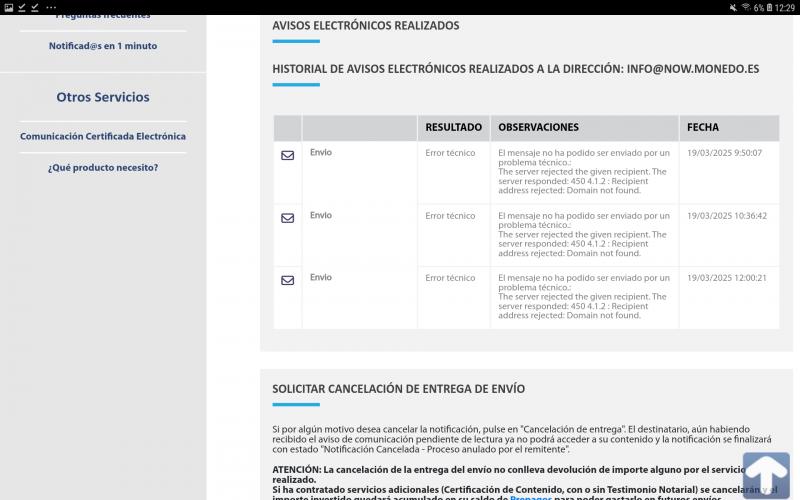Click Envío label in the 10:36:42 row
This screenshot has width=800, height=500.
320,215
